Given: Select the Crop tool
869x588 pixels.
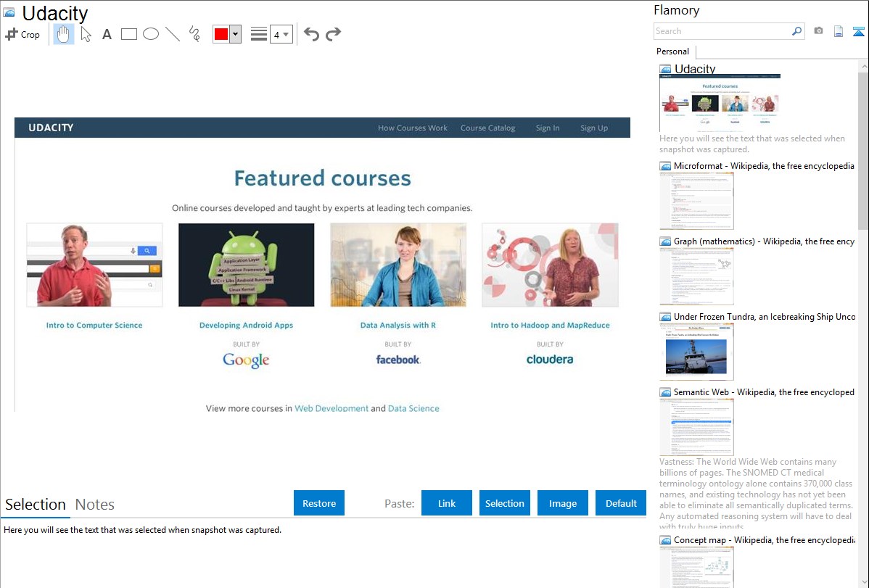Looking at the screenshot, I should (22, 34).
